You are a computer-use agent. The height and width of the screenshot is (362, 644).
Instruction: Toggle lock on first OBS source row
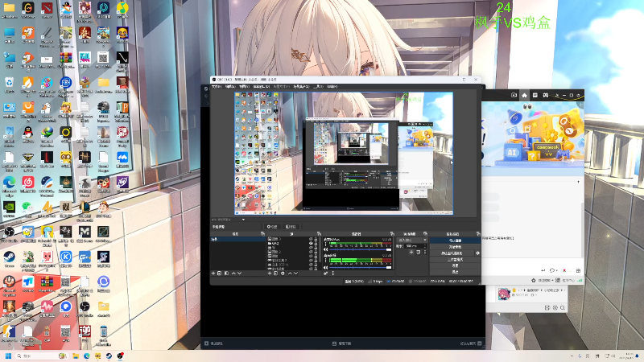pos(316,239)
